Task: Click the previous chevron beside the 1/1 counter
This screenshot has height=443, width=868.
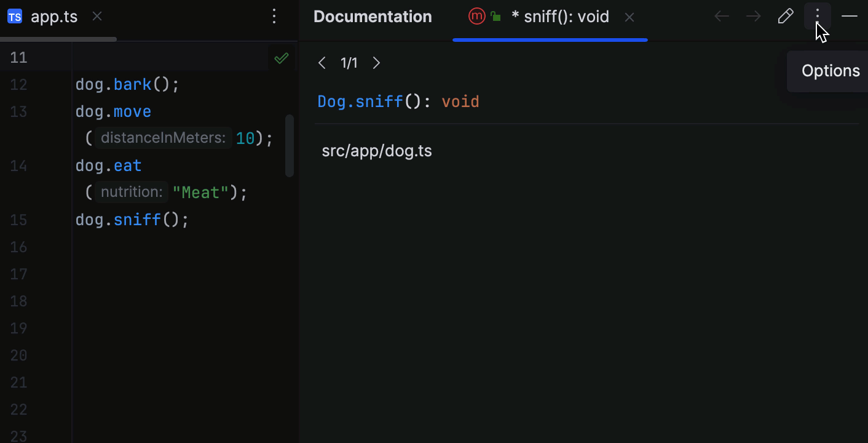Action: (x=322, y=63)
